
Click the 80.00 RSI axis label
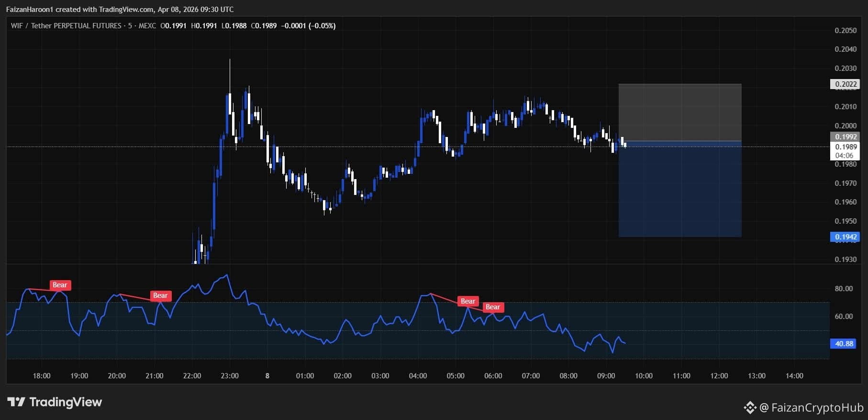pos(844,289)
